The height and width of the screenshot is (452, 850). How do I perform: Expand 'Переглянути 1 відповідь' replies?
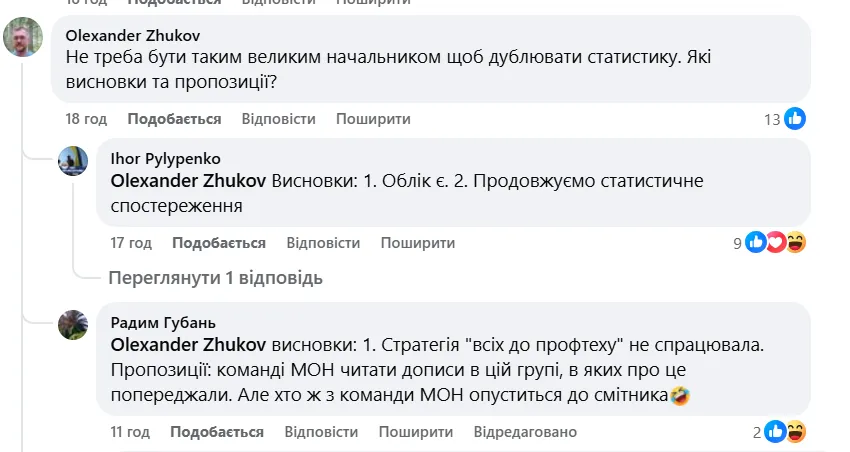click(215, 277)
